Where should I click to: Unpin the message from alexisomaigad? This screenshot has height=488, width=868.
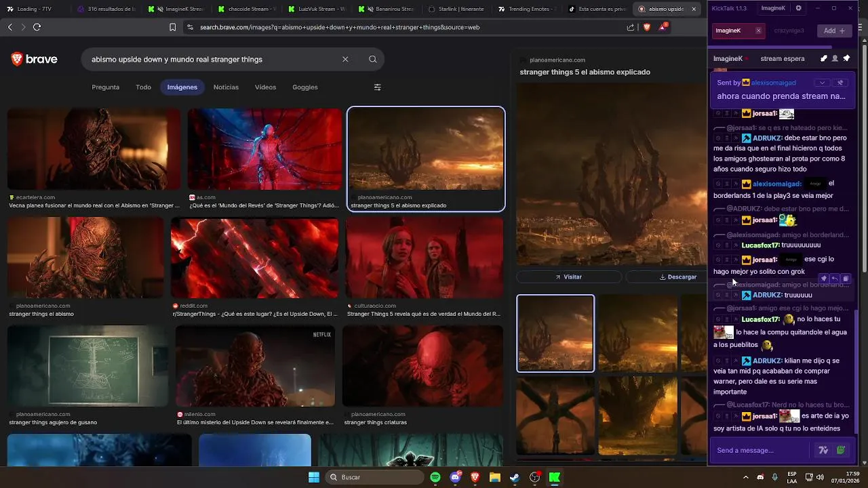pyautogui.click(x=840, y=83)
